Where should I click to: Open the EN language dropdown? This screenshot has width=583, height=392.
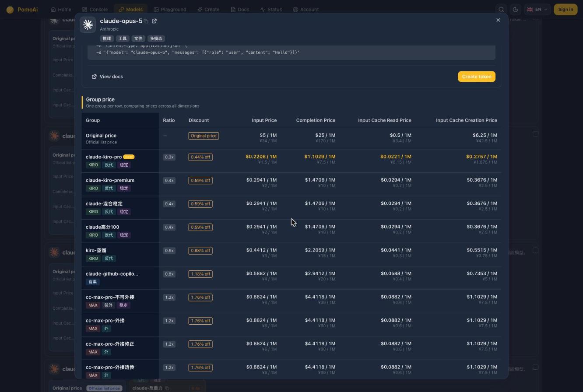[537, 9]
